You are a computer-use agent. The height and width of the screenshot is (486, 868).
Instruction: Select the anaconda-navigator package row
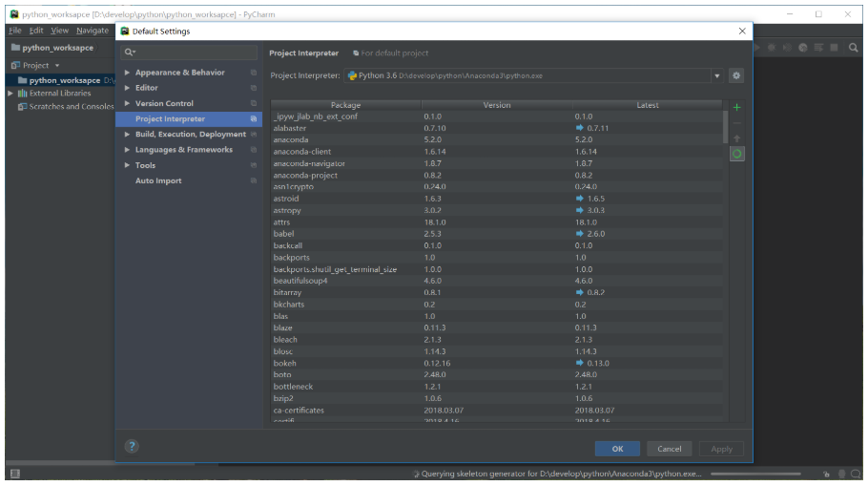(497, 163)
